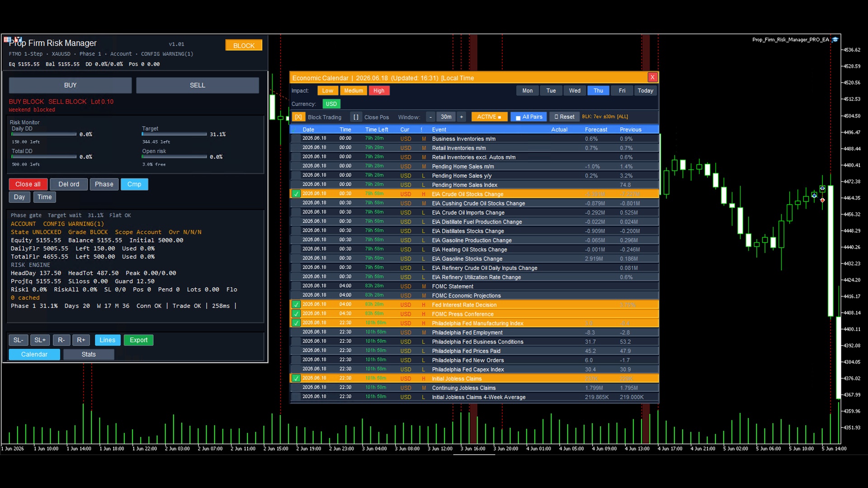Uncheck the Fed Interest Rate Decision checkbox
Screen dimensions: 868x488
(x=296, y=305)
